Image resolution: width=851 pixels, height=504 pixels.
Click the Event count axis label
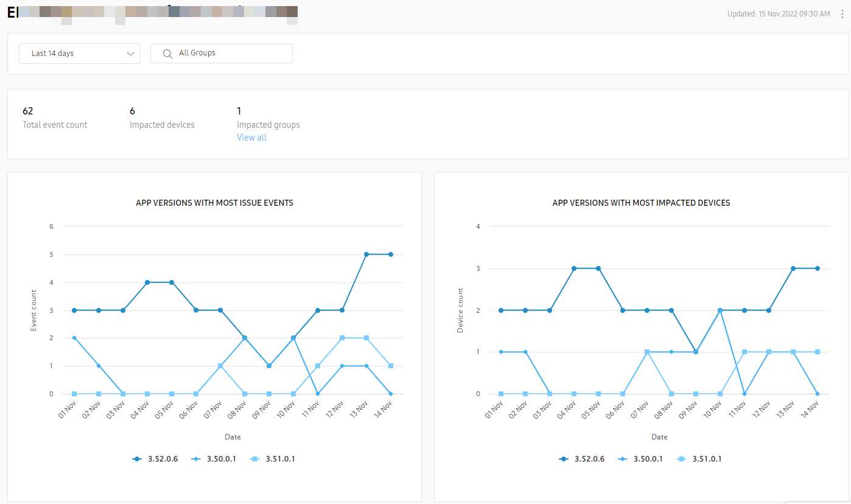pyautogui.click(x=33, y=310)
